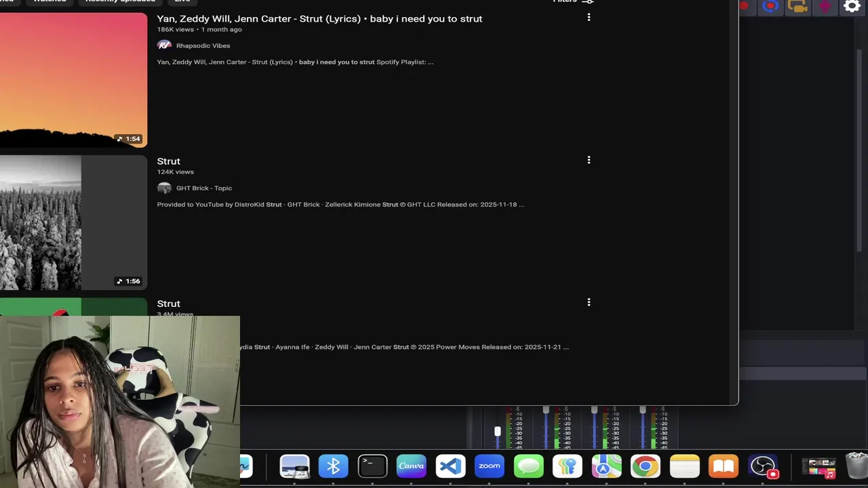
Task: Visit the Rhapsodic Vibes channel
Action: point(203,45)
